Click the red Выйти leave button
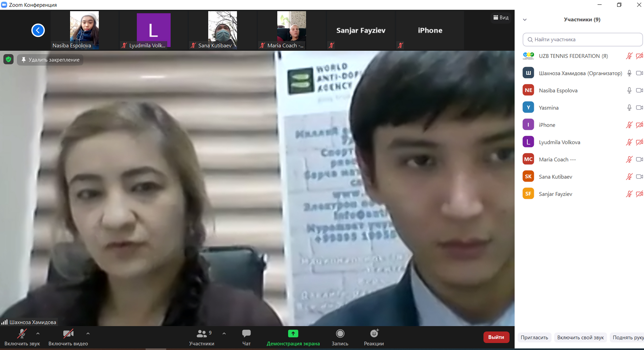Image resolution: width=644 pixels, height=350 pixels. pyautogui.click(x=496, y=337)
